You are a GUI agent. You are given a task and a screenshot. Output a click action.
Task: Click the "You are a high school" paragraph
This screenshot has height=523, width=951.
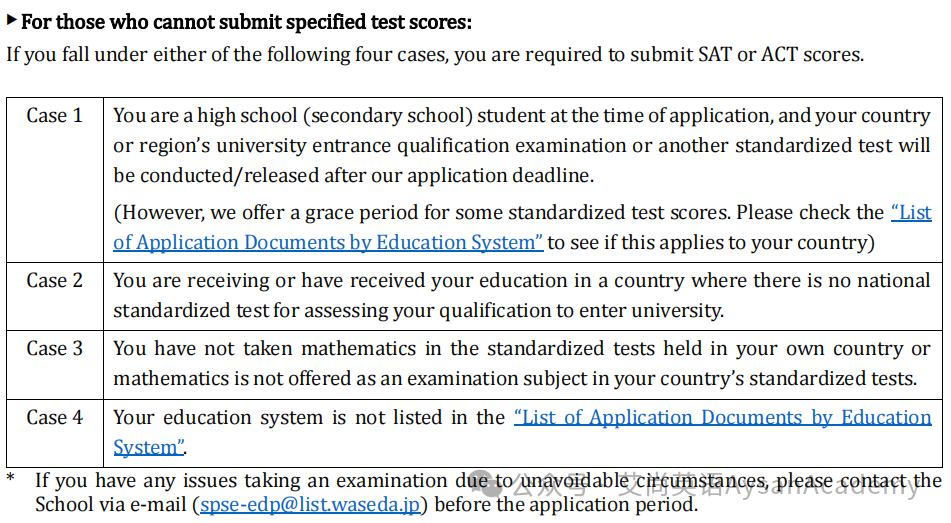pos(522,146)
